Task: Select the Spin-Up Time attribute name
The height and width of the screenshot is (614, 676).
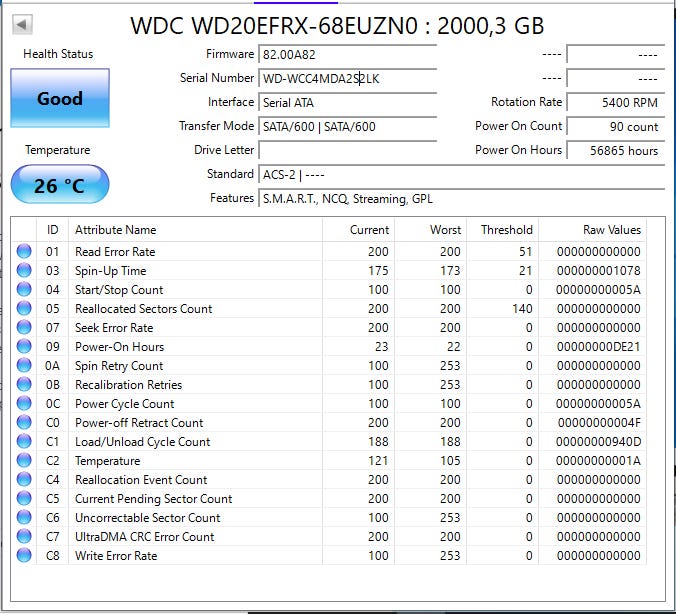Action: (x=111, y=271)
